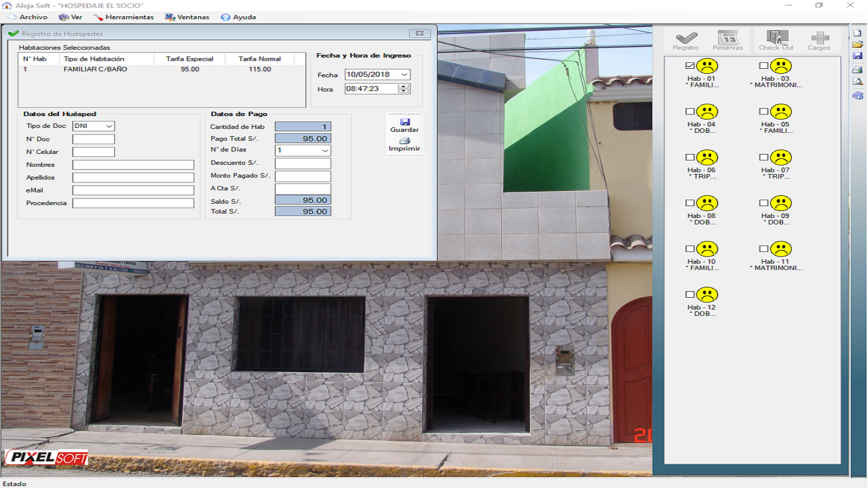Expand the Tipo de Doc dropdown
The width and height of the screenshot is (868, 488).
pos(109,126)
